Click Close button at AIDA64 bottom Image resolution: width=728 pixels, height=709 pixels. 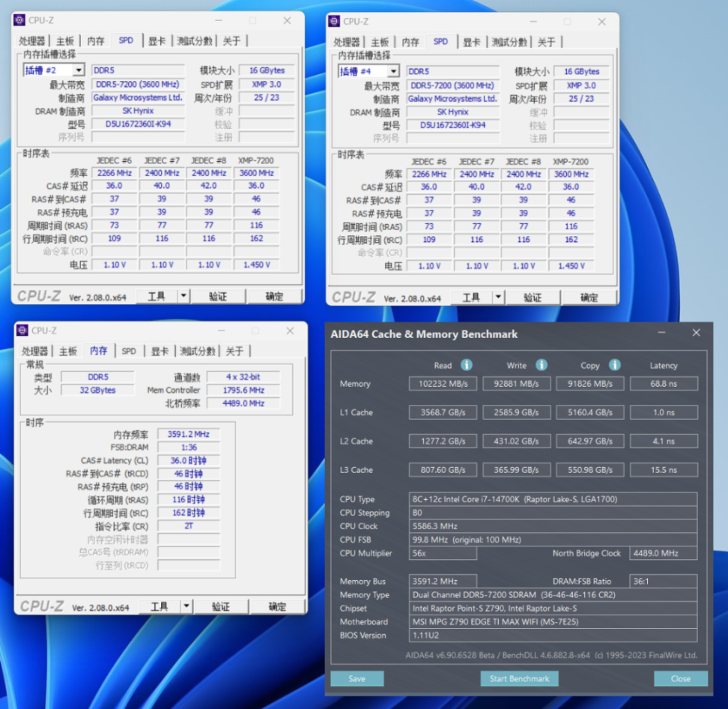[681, 678]
